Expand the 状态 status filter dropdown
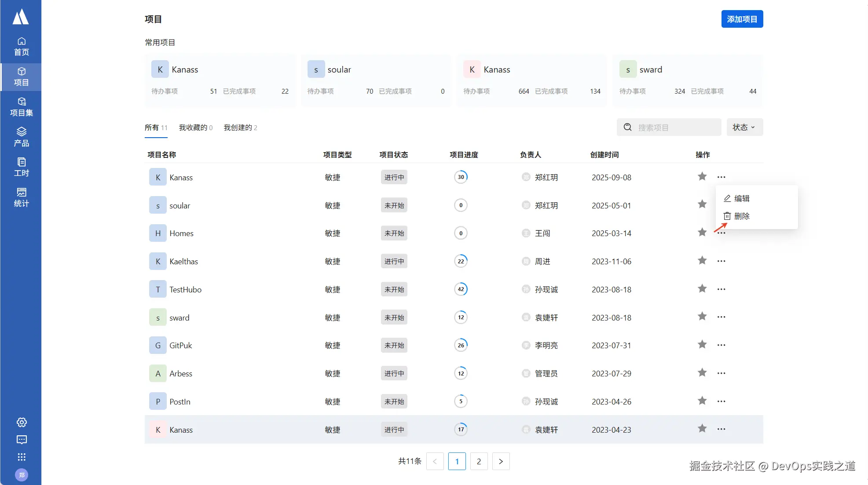Viewport: 868px width, 485px height. 744,127
